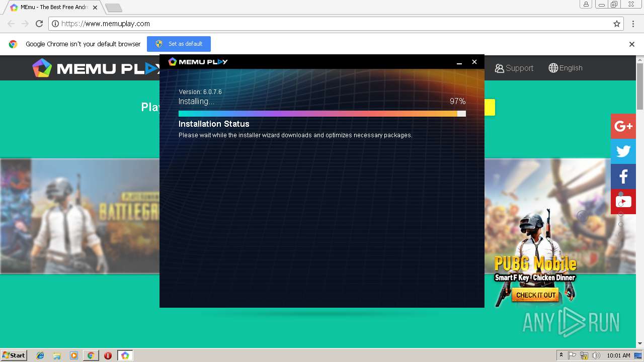Minimize the MEmu installer window
Screen dimensions: 644x362
[459, 62]
